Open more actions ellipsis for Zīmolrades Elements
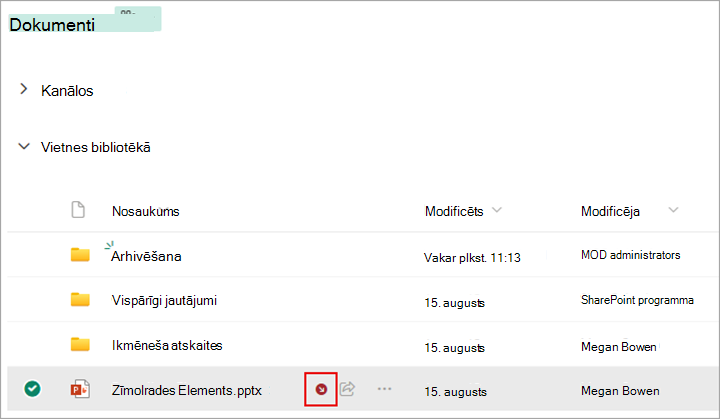Viewport: 720px width, 419px height. pos(384,389)
